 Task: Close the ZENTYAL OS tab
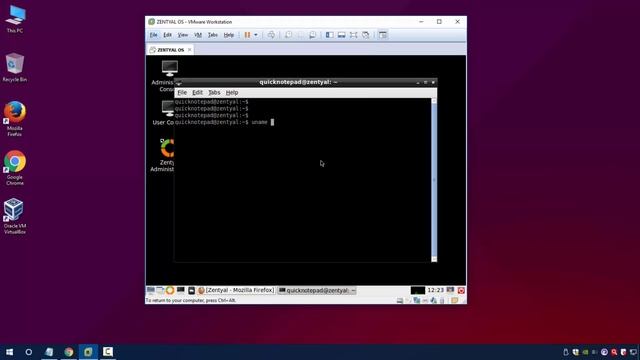pos(189,50)
